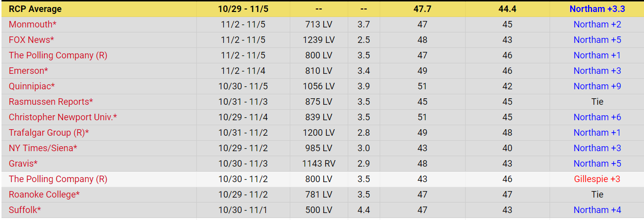Click the Northam +4 spread value
This screenshot has height=220, width=644.
pos(597,210)
